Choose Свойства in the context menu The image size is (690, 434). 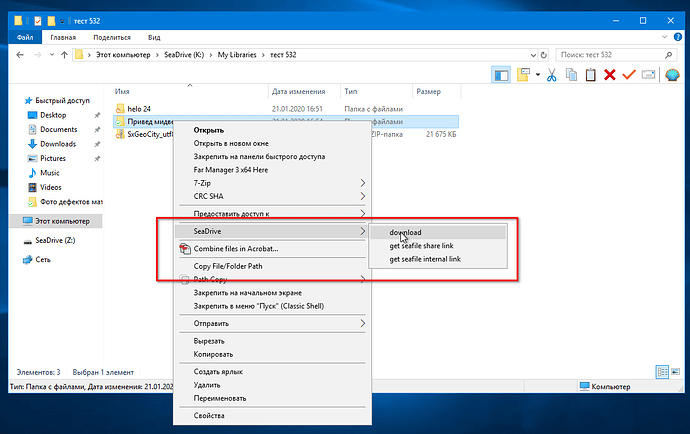tap(209, 416)
